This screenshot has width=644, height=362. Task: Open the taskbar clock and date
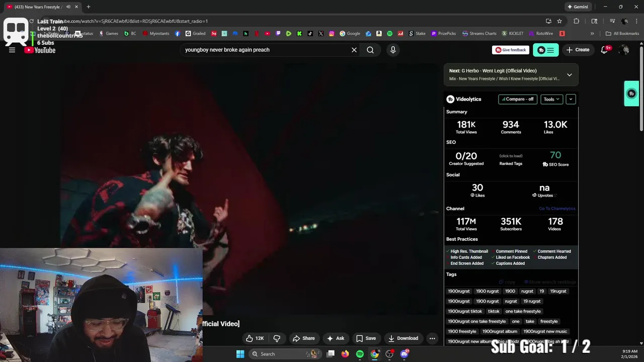[630, 354]
